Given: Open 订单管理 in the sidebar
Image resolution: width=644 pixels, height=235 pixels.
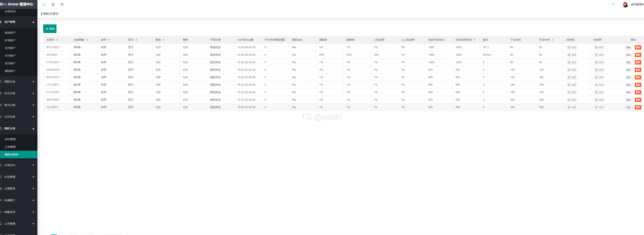Looking at the screenshot, I should (x=10, y=147).
